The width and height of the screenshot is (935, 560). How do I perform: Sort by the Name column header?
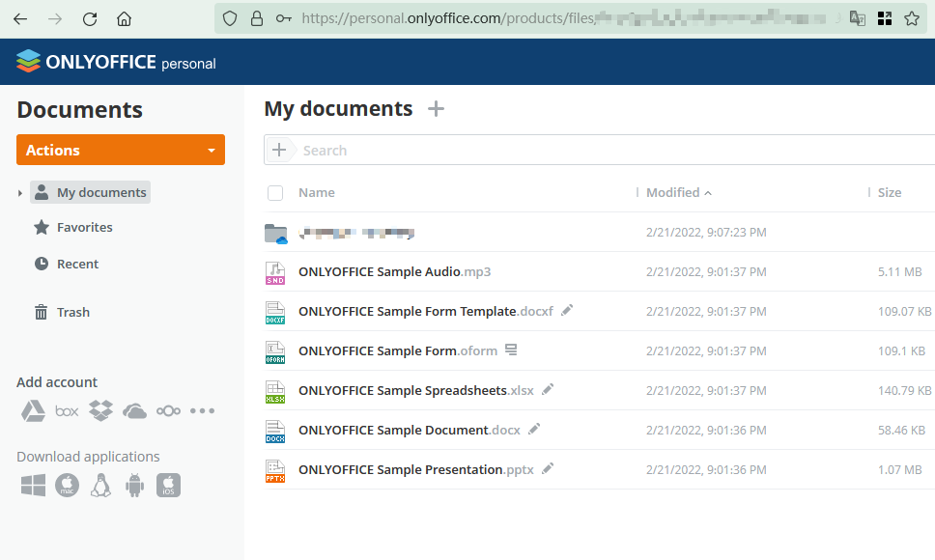tap(317, 192)
